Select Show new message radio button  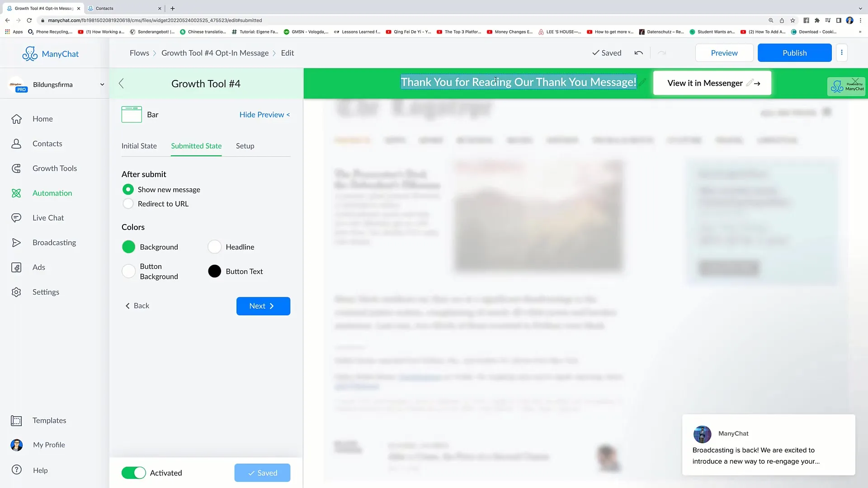[128, 189]
